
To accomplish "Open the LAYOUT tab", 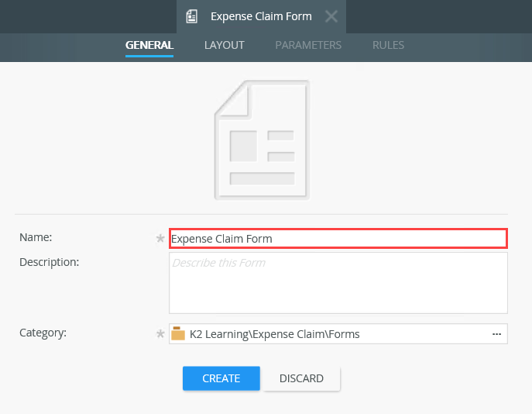I will coord(225,45).
